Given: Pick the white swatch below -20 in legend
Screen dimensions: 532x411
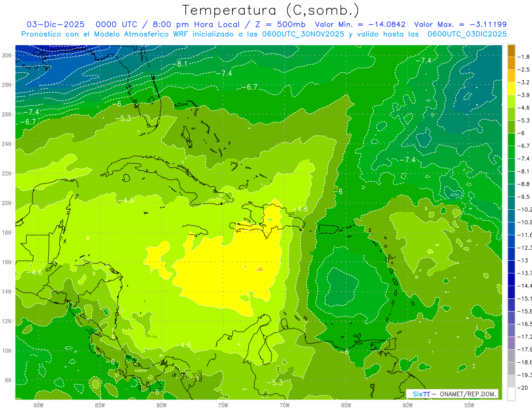Looking at the screenshot, I should pyautogui.click(x=511, y=394).
